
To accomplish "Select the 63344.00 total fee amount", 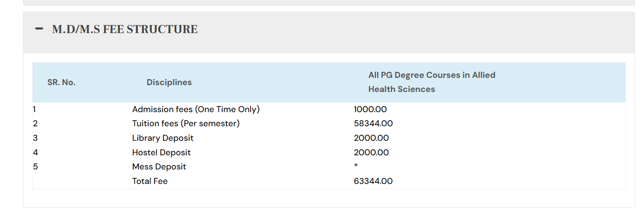I will pyautogui.click(x=373, y=181).
